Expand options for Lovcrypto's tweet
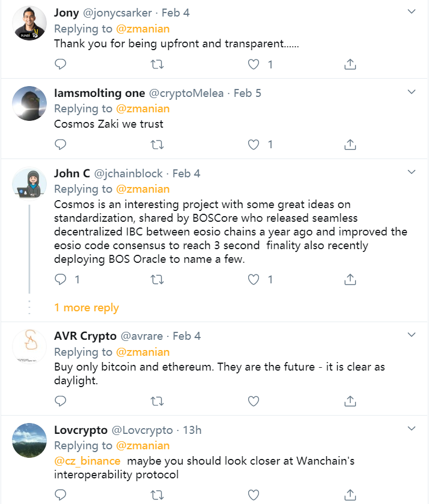The height and width of the screenshot is (504, 429). 412,429
